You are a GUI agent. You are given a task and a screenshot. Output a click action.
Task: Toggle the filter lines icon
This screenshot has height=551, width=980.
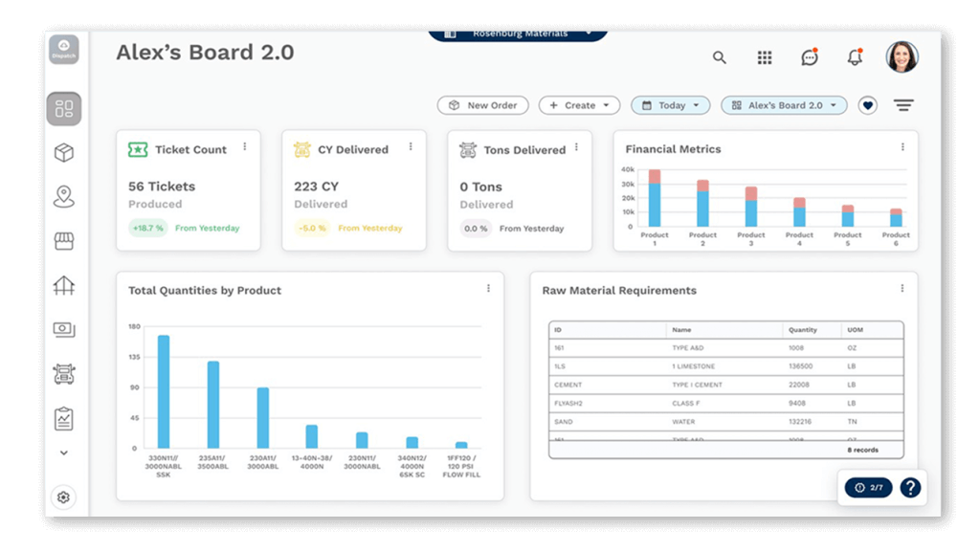(x=903, y=105)
